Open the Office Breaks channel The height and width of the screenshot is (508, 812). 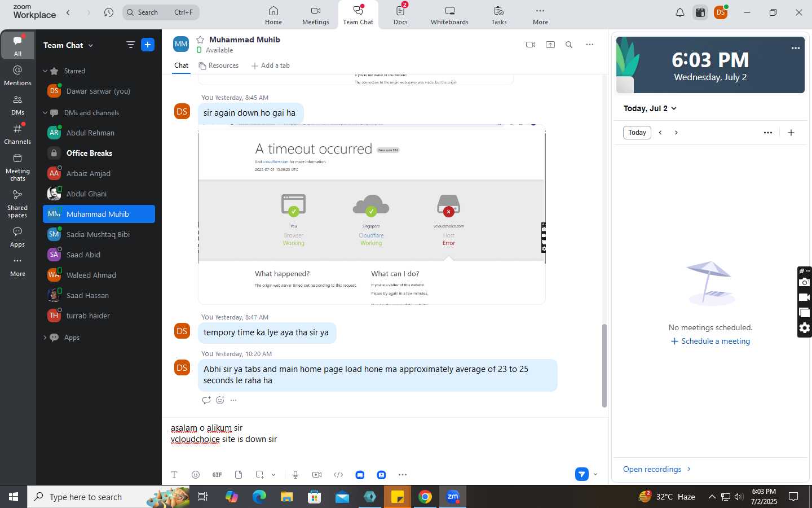(x=99, y=153)
